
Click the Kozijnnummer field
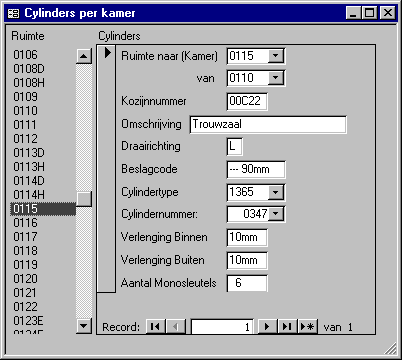pos(247,101)
